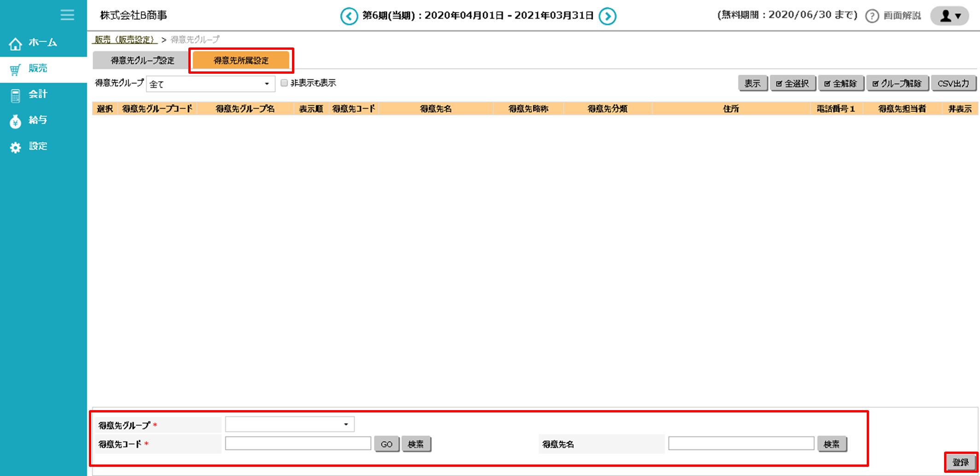Enable the 非表示も表示 checkbox
Screen dimensions: 980x476
click(284, 82)
